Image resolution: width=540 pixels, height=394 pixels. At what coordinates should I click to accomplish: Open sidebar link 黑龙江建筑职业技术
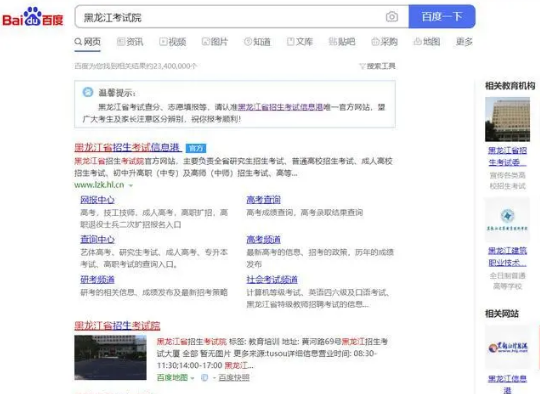click(507, 257)
